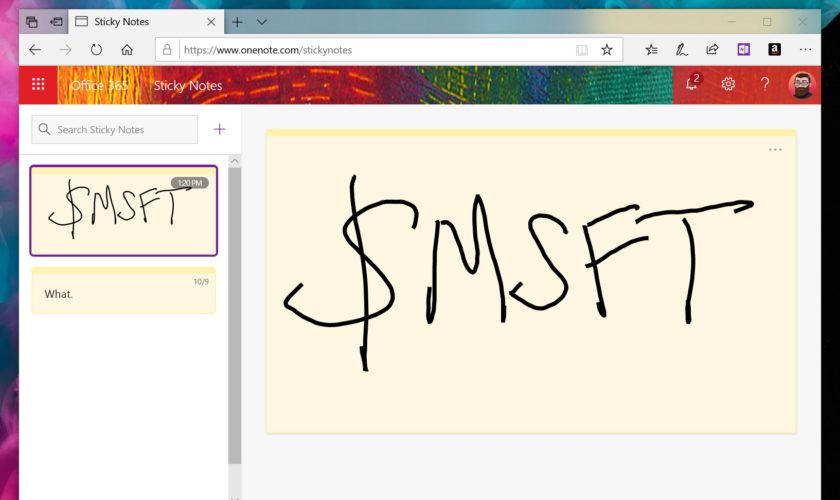Go forward in browser history

coord(65,50)
